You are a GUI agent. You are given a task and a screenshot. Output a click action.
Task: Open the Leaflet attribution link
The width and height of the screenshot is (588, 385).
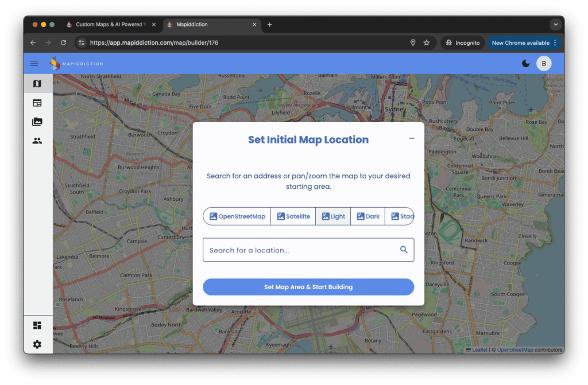pos(479,349)
